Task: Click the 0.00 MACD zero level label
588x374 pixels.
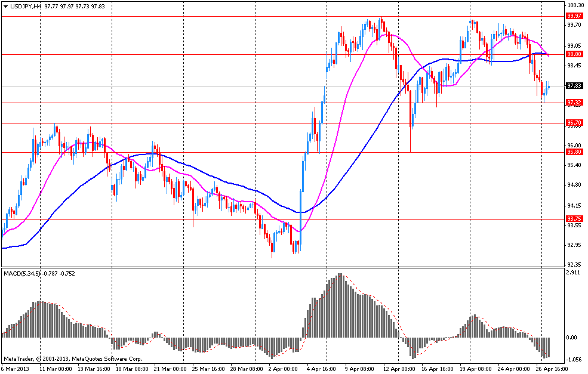Action: click(x=572, y=338)
